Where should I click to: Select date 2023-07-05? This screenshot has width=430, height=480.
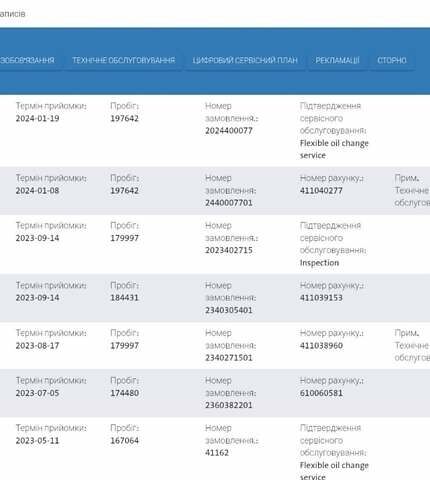point(37,393)
